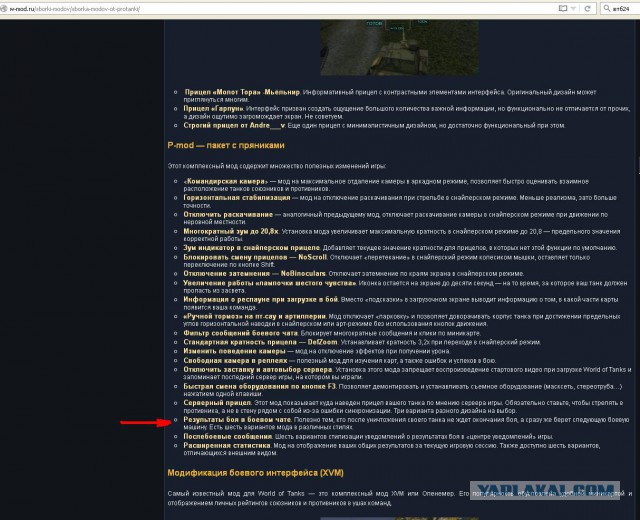Click "Зум индикатор в снайперском прицеле"
Screen dimensions: 640x520
pyautogui.click(x=251, y=248)
